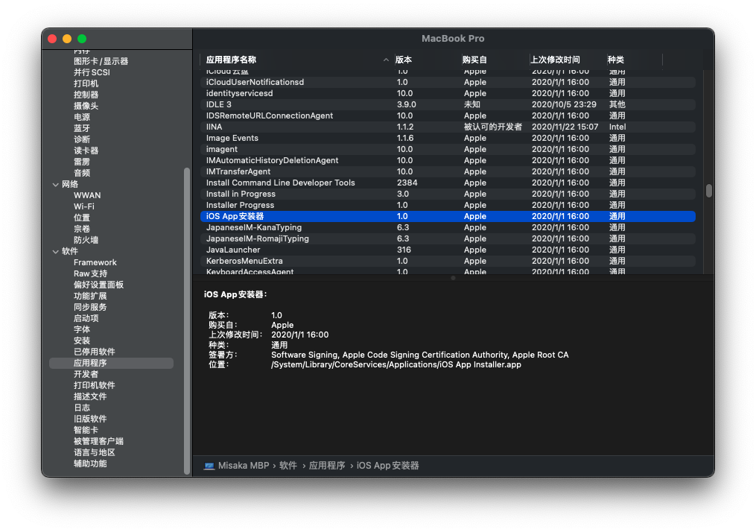Screen dimensions: 756x532
Task: Click the sidebar vertical scrollbar
Action: [x=187, y=320]
